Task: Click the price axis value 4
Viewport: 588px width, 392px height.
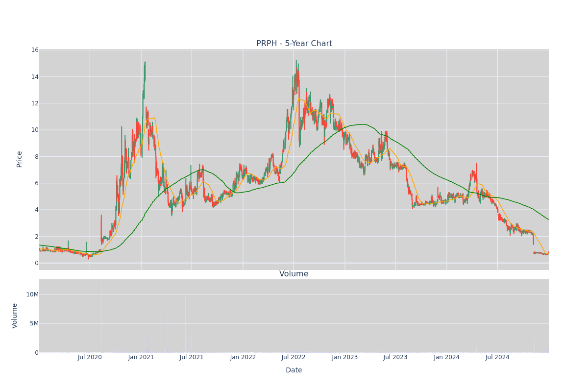Action: click(37, 210)
